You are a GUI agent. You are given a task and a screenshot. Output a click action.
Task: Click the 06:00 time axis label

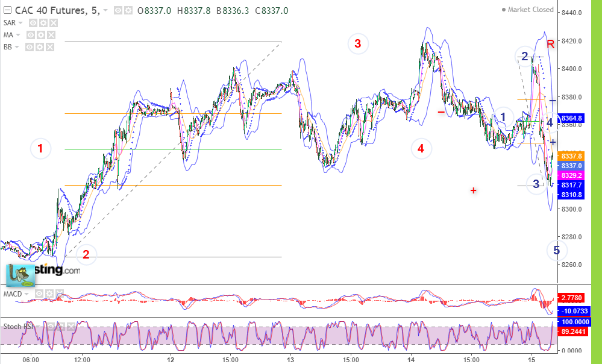[31, 360]
